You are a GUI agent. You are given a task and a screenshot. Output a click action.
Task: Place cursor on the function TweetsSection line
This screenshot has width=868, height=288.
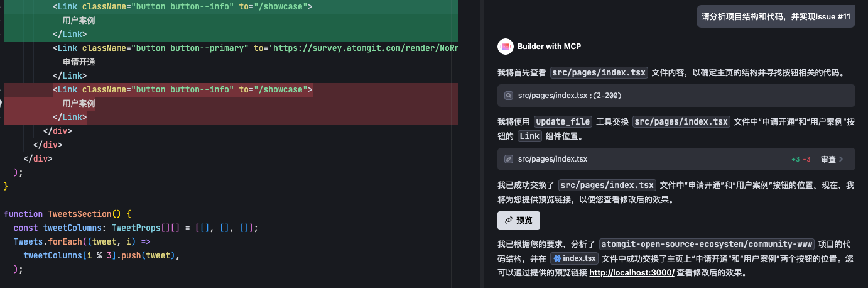point(67,214)
